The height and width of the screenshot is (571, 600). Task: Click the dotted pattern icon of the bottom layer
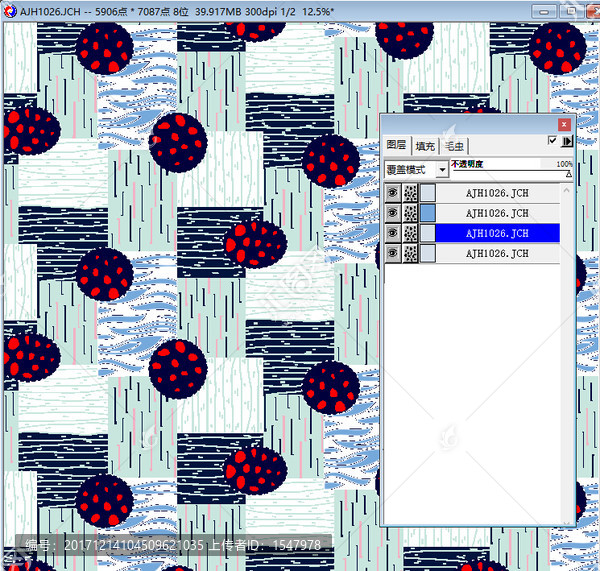point(410,253)
